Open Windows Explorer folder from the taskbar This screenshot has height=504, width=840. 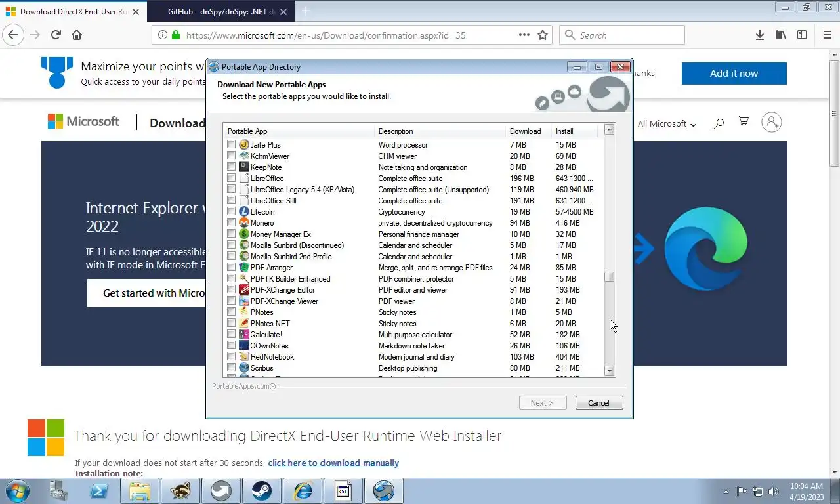click(x=140, y=491)
